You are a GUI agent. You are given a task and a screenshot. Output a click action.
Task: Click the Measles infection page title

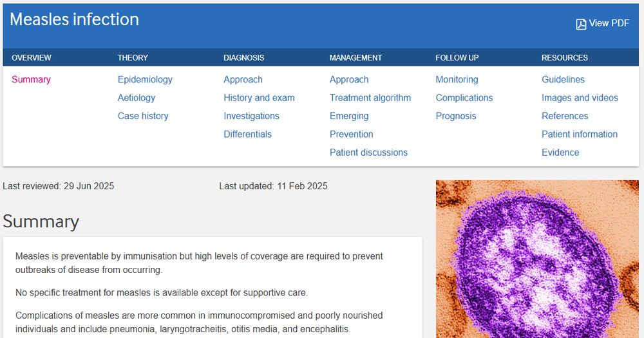(x=74, y=19)
